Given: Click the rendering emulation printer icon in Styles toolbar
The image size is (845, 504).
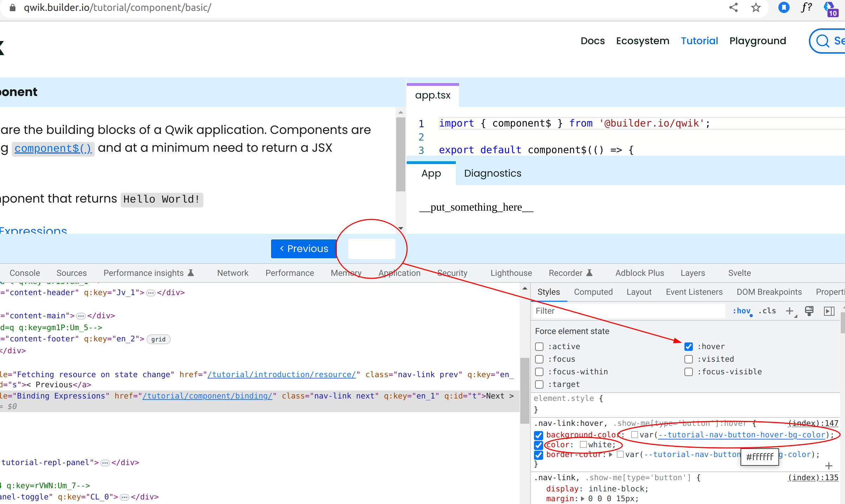Looking at the screenshot, I should pos(809,311).
